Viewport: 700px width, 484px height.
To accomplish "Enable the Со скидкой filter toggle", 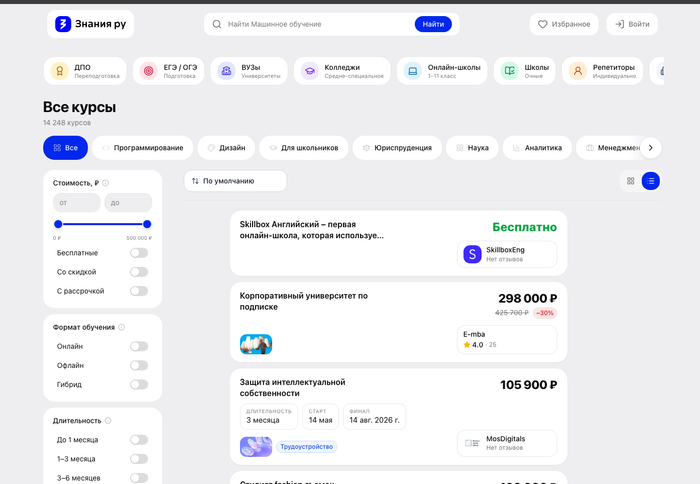I will (139, 272).
